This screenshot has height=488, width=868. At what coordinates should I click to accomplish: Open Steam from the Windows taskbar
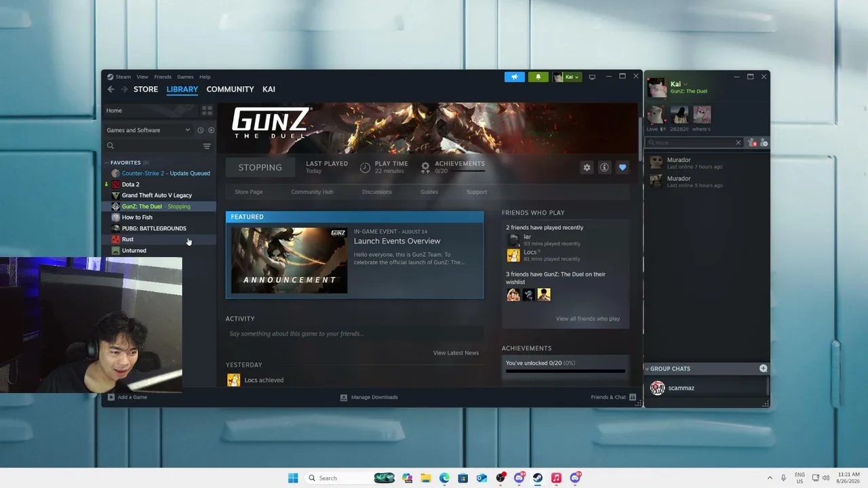pos(538,478)
